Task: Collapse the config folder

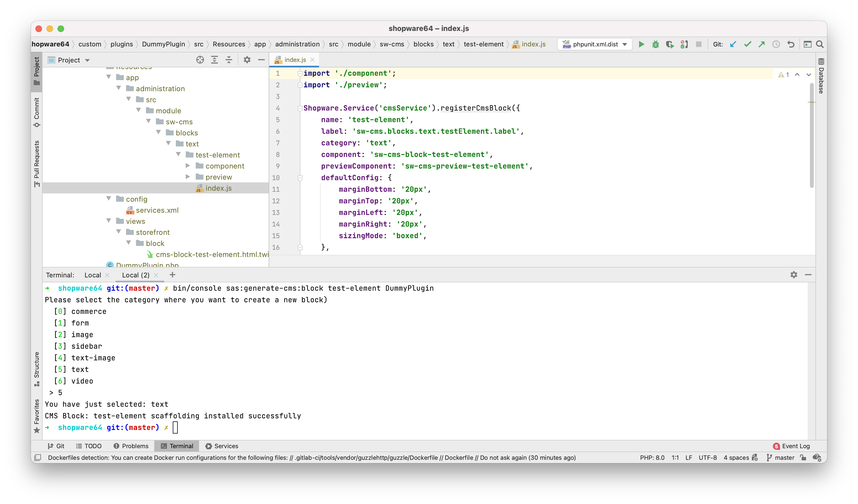Action: point(109,198)
